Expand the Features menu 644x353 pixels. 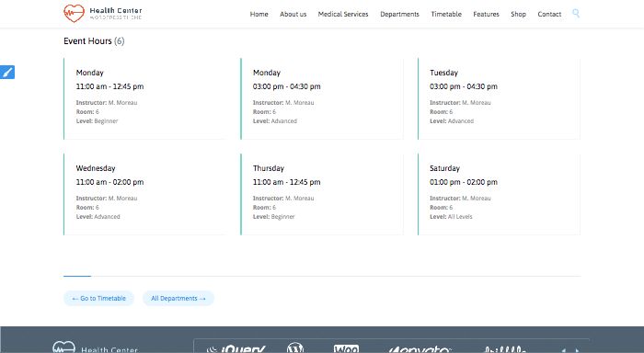[x=486, y=14]
